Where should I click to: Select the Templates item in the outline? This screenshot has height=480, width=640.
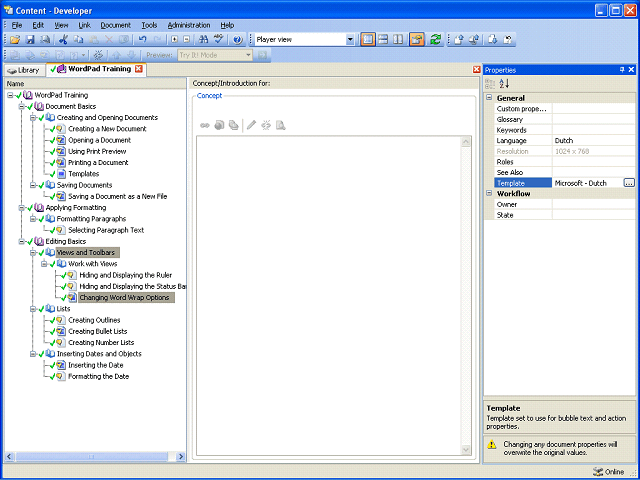pos(84,174)
